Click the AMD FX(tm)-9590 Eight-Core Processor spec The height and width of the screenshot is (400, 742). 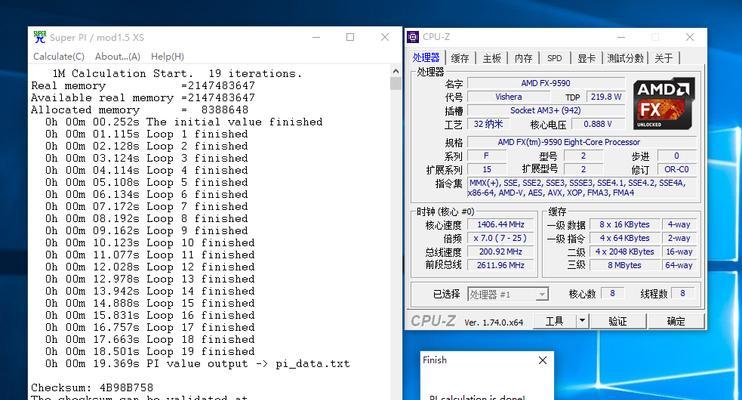[582, 142]
